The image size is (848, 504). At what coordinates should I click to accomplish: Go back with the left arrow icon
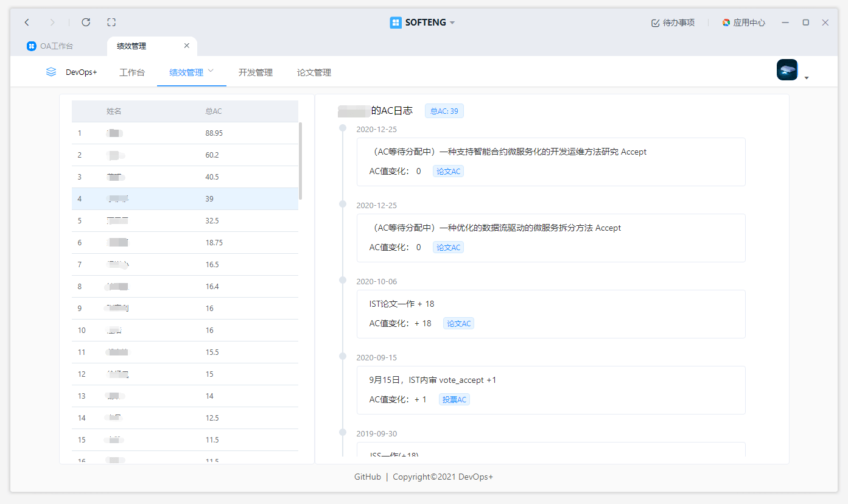(27, 23)
